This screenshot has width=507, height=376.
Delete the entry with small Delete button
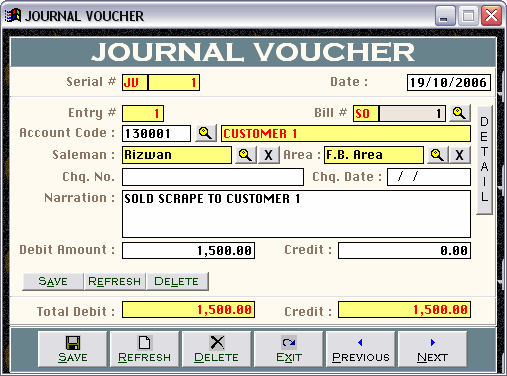click(177, 281)
